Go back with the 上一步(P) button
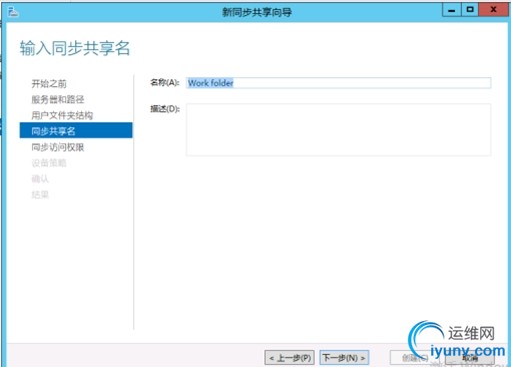The width and height of the screenshot is (511, 367). coord(289,358)
